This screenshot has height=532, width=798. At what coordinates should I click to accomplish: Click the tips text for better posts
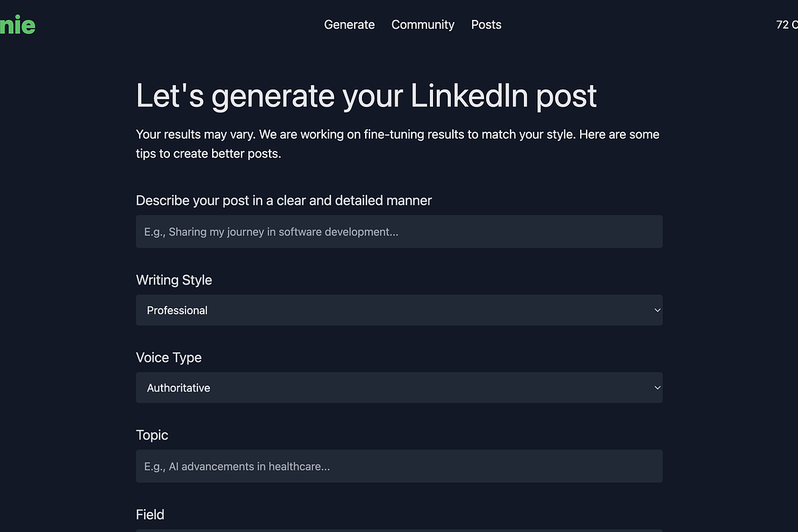point(397,144)
